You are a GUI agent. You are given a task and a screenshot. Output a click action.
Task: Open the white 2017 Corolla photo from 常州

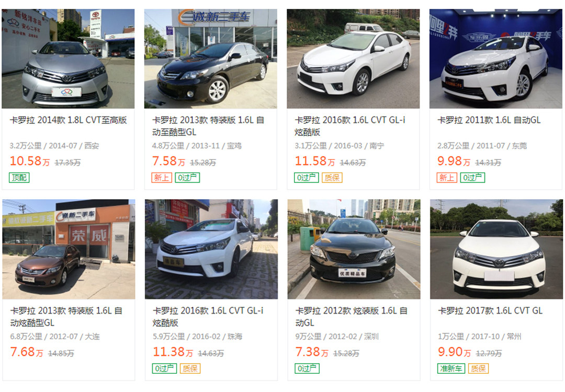tap(496, 249)
